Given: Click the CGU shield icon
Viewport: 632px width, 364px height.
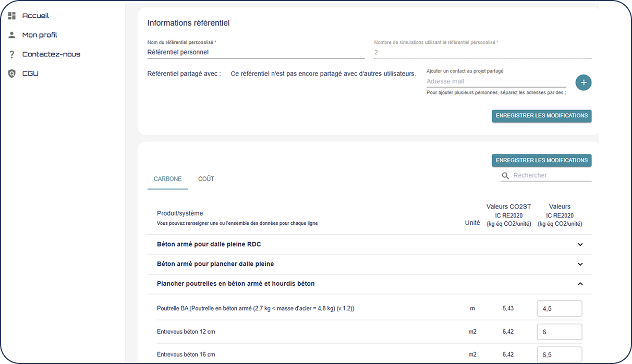Looking at the screenshot, I should [x=12, y=74].
